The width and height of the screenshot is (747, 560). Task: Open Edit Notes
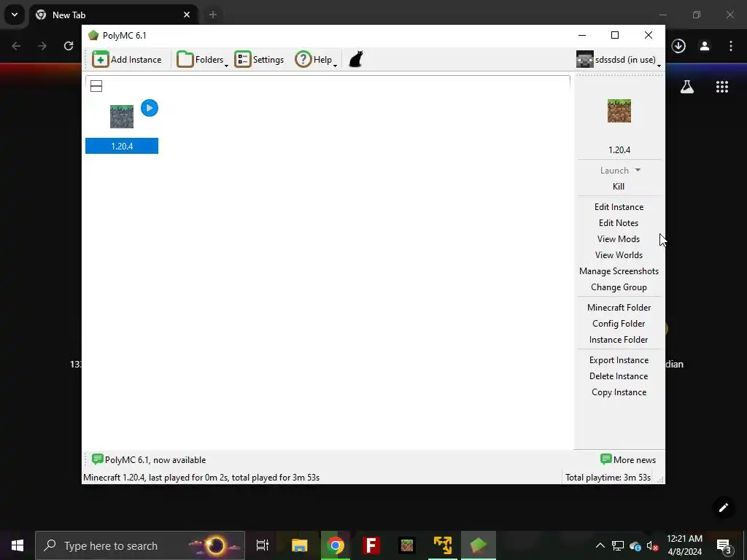(619, 223)
